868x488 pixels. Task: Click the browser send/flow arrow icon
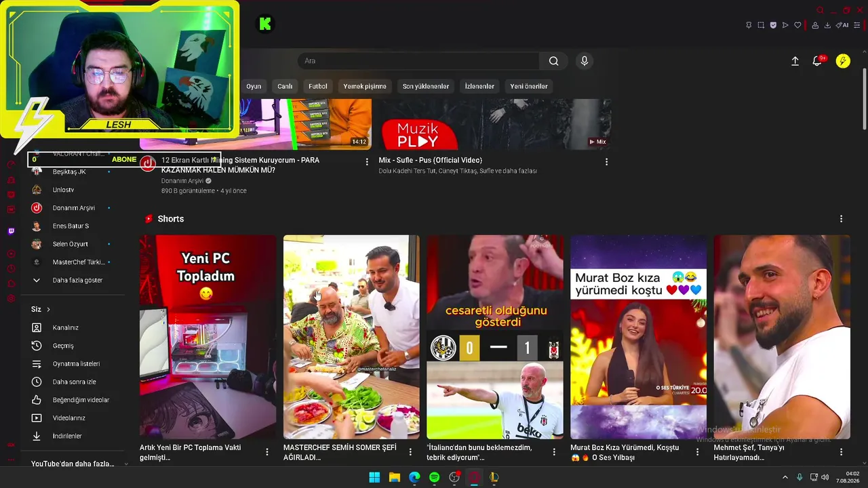click(785, 25)
